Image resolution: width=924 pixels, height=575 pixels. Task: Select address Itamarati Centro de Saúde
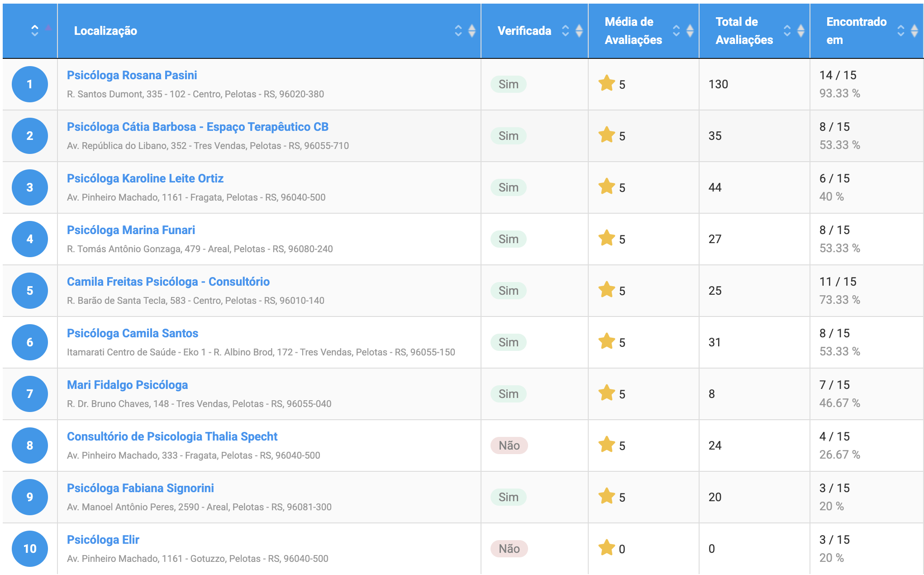point(261,352)
